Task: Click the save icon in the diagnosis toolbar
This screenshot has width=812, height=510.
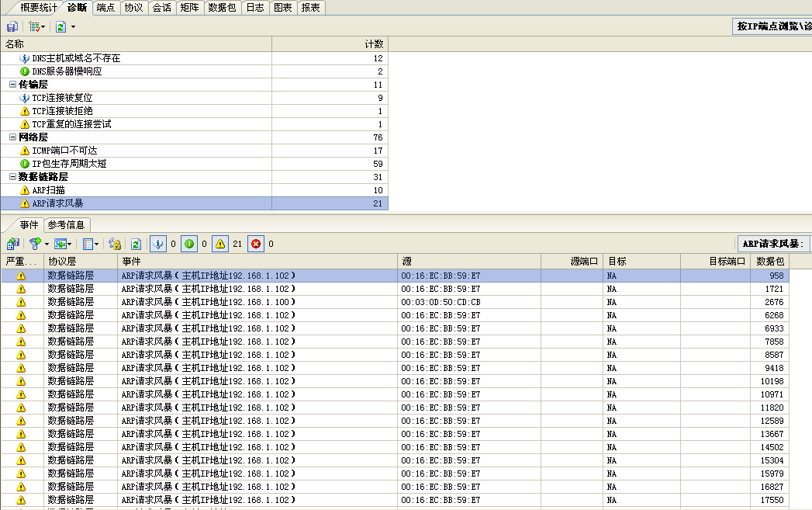Action: coord(12,26)
